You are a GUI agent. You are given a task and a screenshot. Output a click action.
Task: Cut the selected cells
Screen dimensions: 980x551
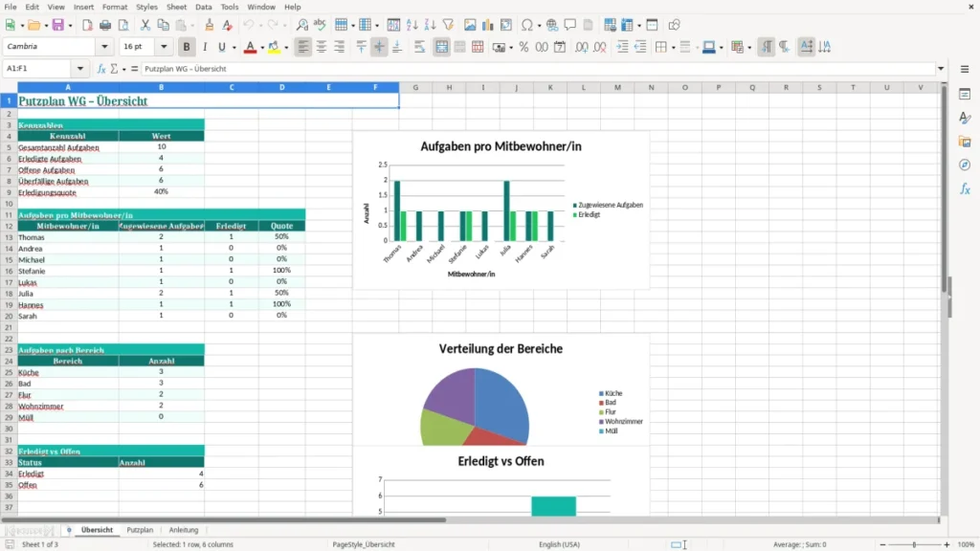(145, 25)
